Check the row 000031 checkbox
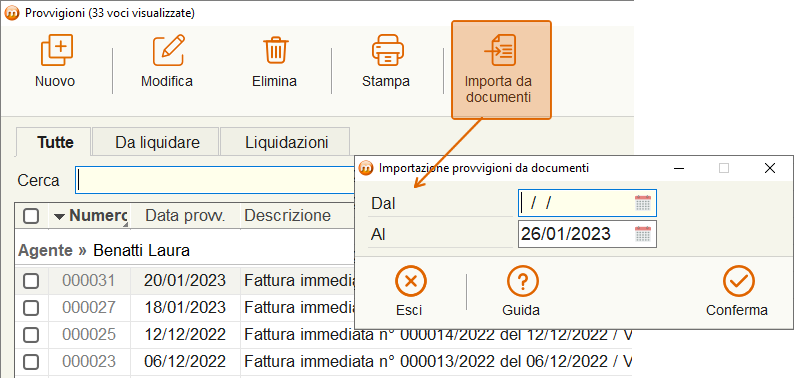794x378 pixels. (x=31, y=281)
